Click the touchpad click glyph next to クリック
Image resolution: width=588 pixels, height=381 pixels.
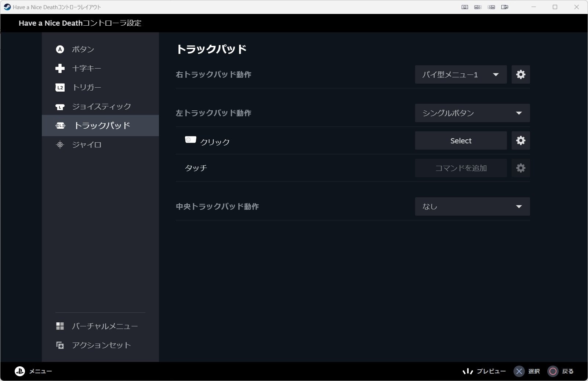coord(190,140)
